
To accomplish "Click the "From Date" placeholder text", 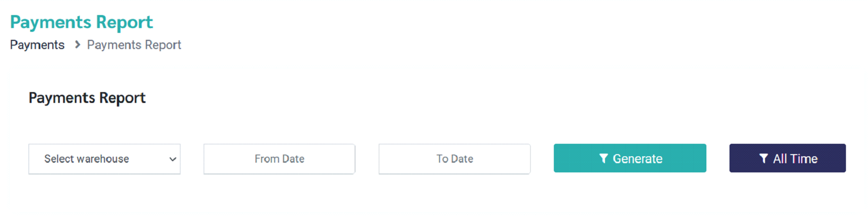I will 279,159.
